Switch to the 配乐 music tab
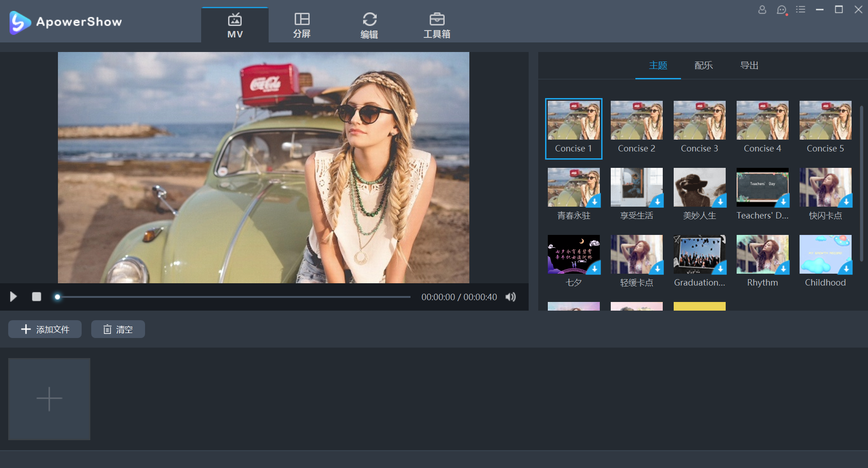 [x=704, y=65]
